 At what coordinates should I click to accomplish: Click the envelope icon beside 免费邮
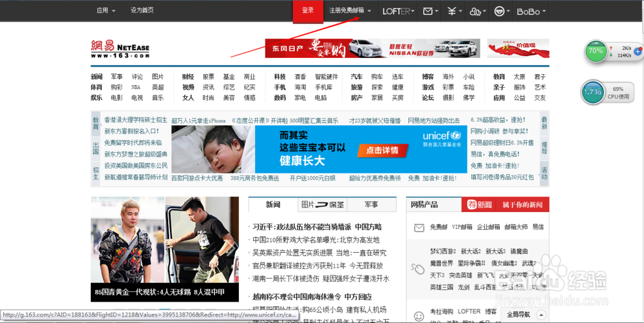(419, 228)
